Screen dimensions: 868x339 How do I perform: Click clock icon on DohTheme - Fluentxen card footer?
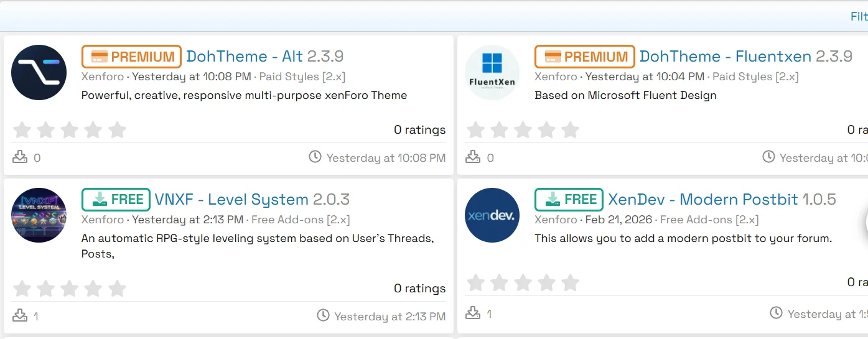769,157
